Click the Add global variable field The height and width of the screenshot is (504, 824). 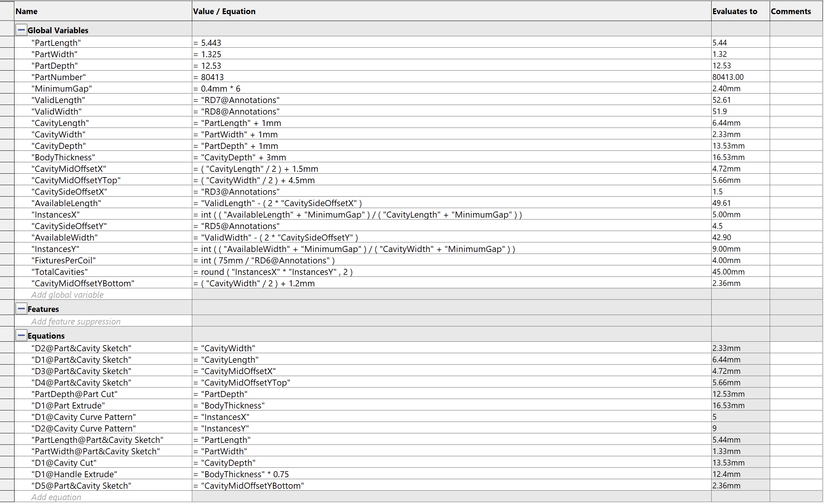coord(67,295)
